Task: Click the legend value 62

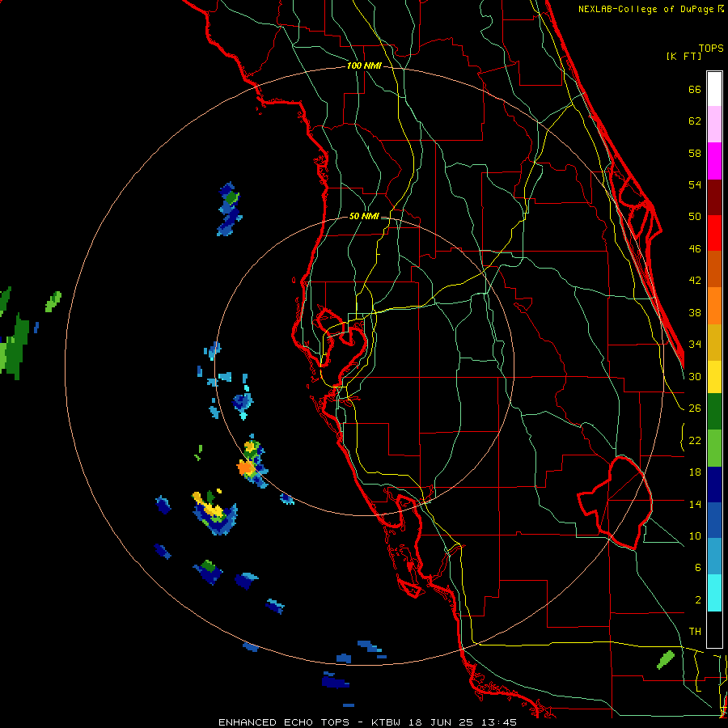Action: [695, 121]
